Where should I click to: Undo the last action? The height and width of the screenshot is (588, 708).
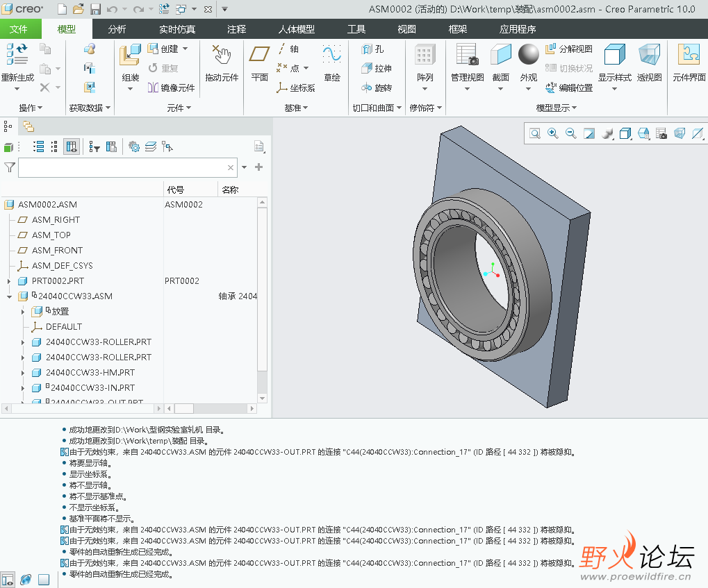(x=112, y=9)
